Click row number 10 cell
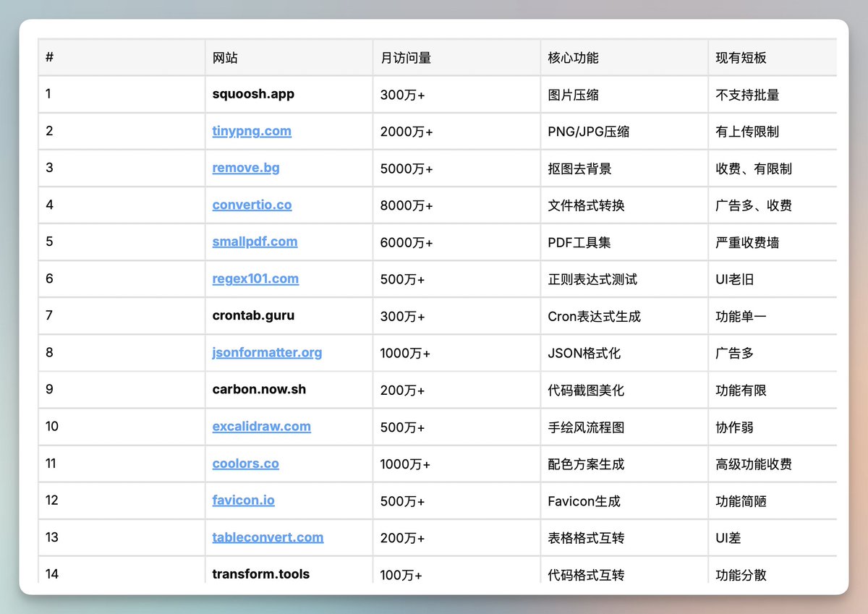The image size is (868, 614). (x=122, y=427)
